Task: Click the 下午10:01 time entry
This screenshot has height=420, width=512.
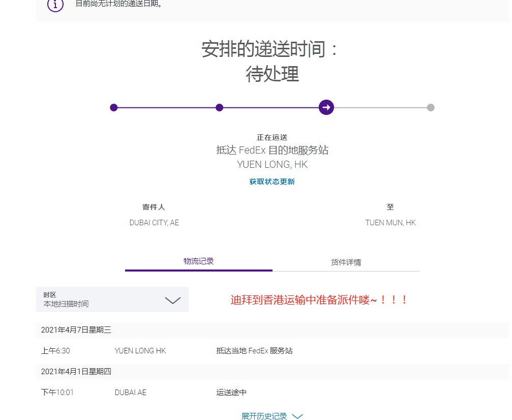Action: tap(57, 392)
